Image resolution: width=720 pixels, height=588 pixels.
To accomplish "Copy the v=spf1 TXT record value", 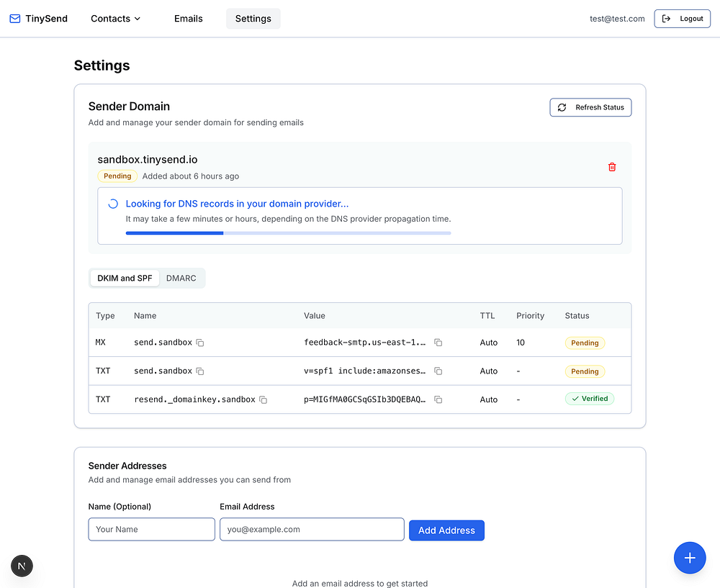I will 438,371.
